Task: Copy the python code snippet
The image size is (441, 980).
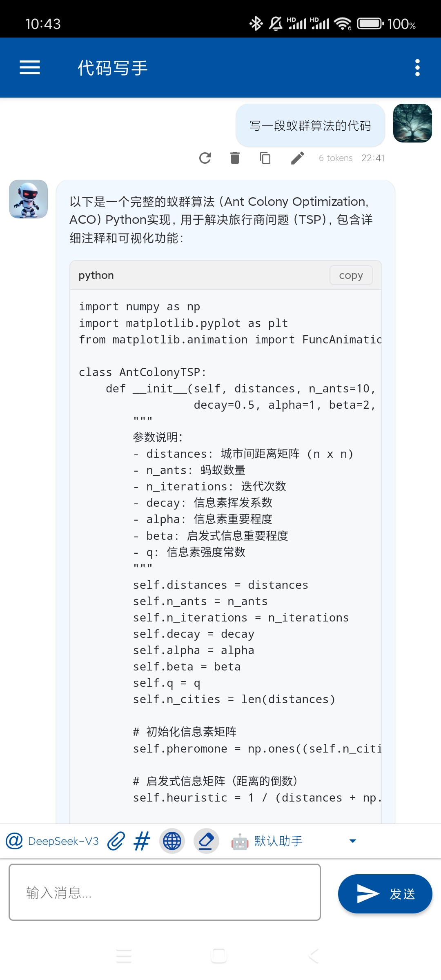Action: [x=350, y=275]
